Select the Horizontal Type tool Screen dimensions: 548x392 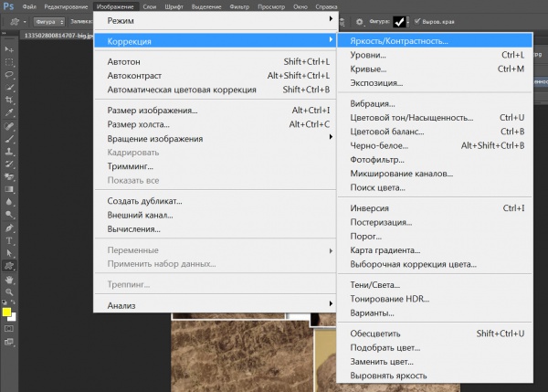coord(8,239)
